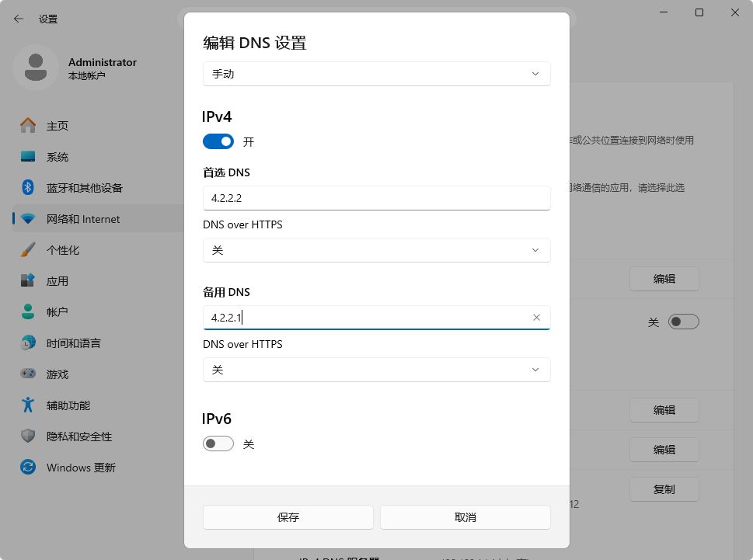Click the Windows Update sync icon
The image size is (753, 560).
tap(28, 467)
